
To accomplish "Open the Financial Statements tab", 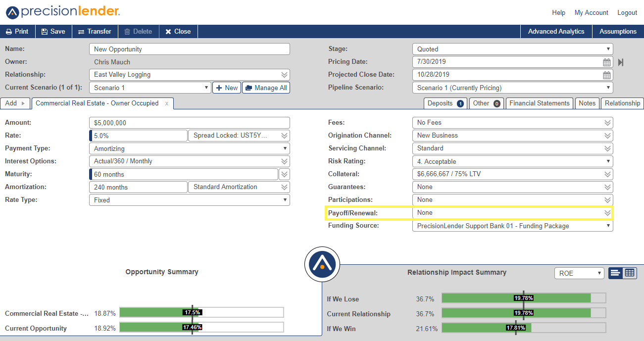I will pyautogui.click(x=540, y=103).
